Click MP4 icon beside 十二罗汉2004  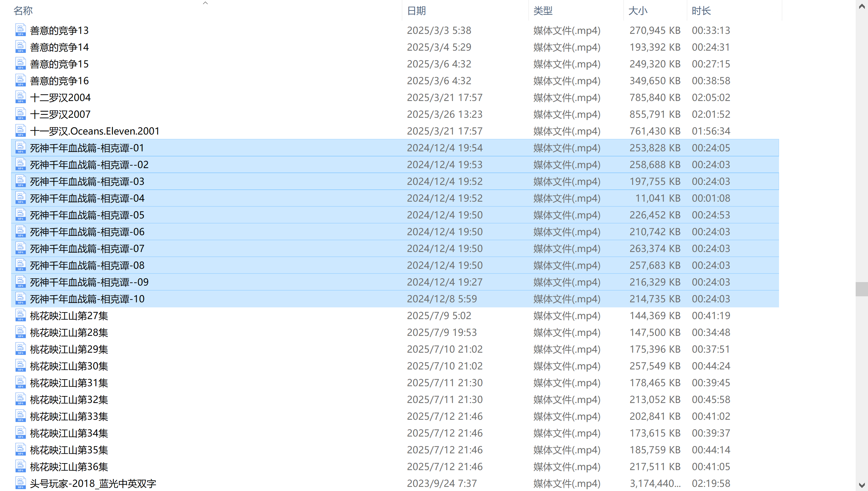tap(20, 97)
